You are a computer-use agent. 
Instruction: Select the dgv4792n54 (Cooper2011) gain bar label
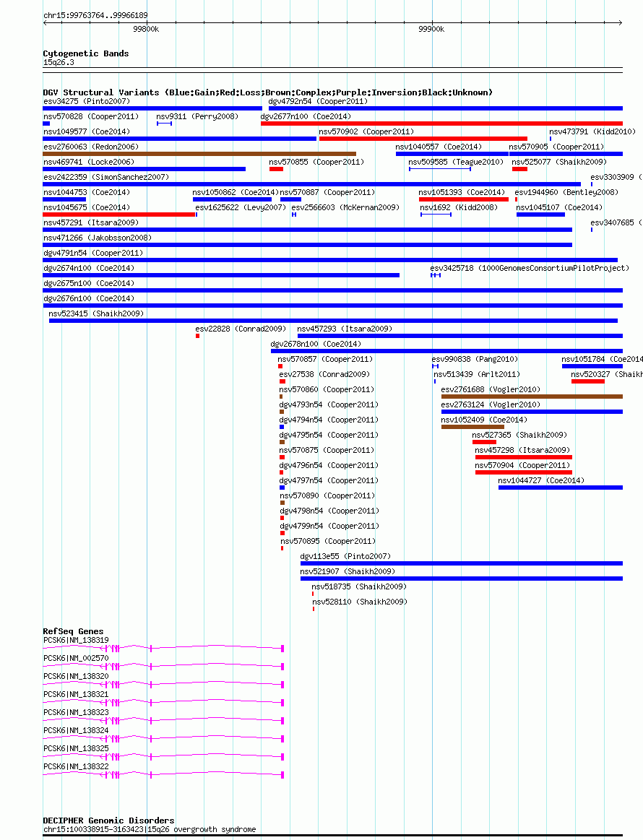[319, 101]
